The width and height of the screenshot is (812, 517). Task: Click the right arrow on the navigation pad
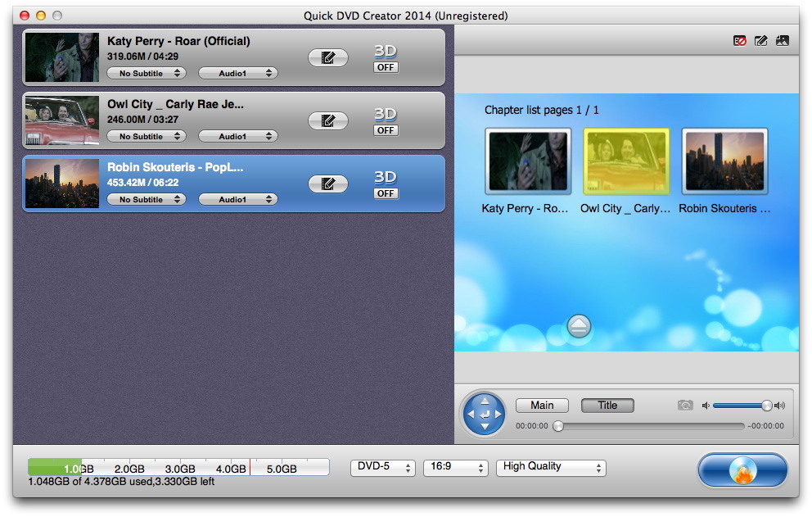(498, 415)
